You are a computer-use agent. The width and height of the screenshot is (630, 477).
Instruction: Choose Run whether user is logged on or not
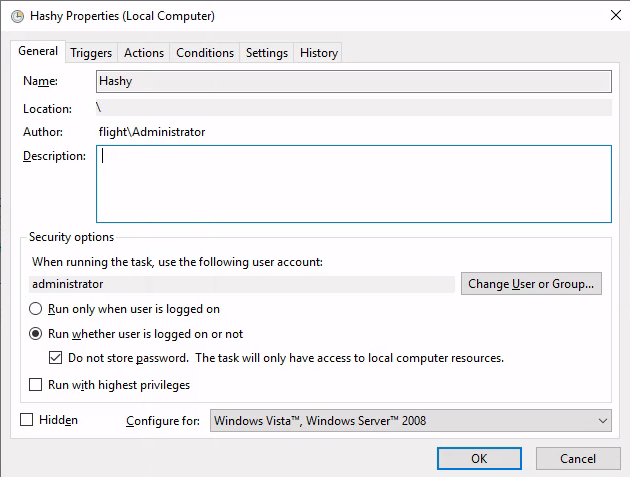136,334
